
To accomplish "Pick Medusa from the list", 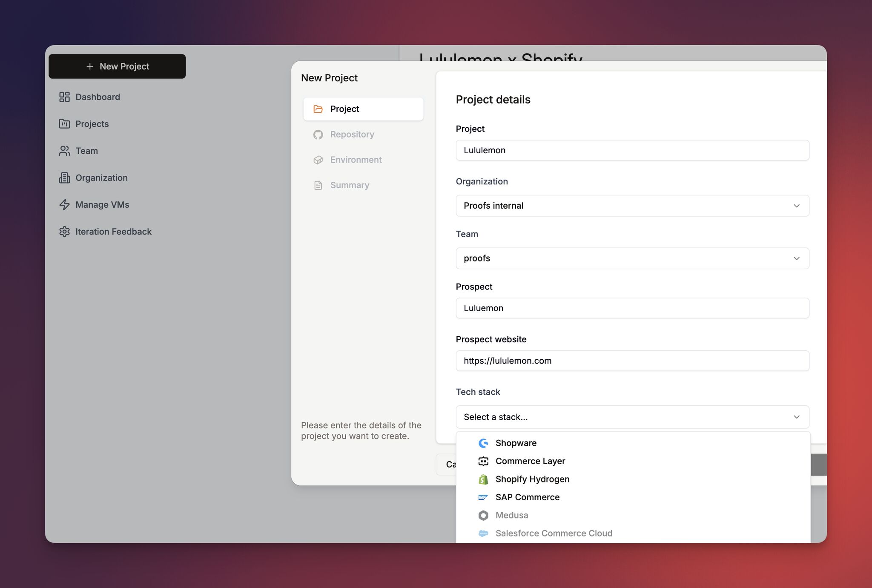I will 511,515.
